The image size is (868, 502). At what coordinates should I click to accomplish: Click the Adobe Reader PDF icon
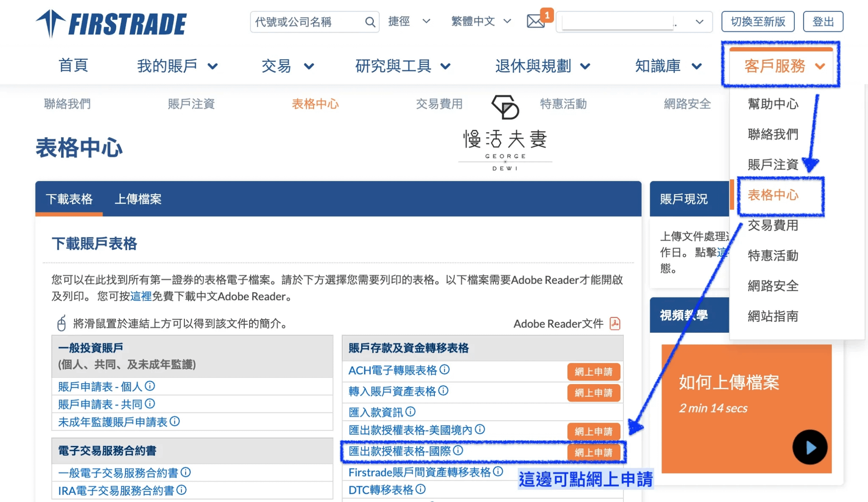click(x=615, y=323)
